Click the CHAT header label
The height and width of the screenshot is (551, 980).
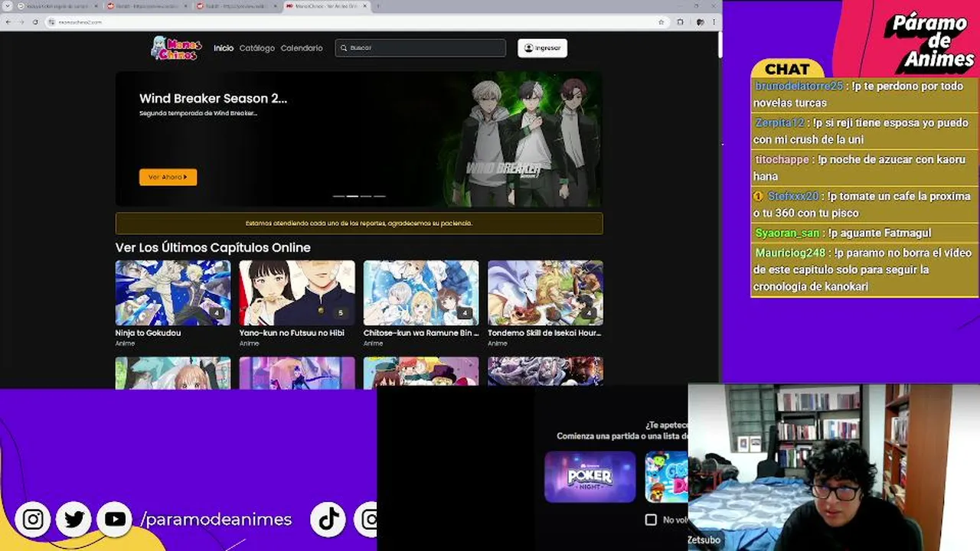(x=787, y=70)
